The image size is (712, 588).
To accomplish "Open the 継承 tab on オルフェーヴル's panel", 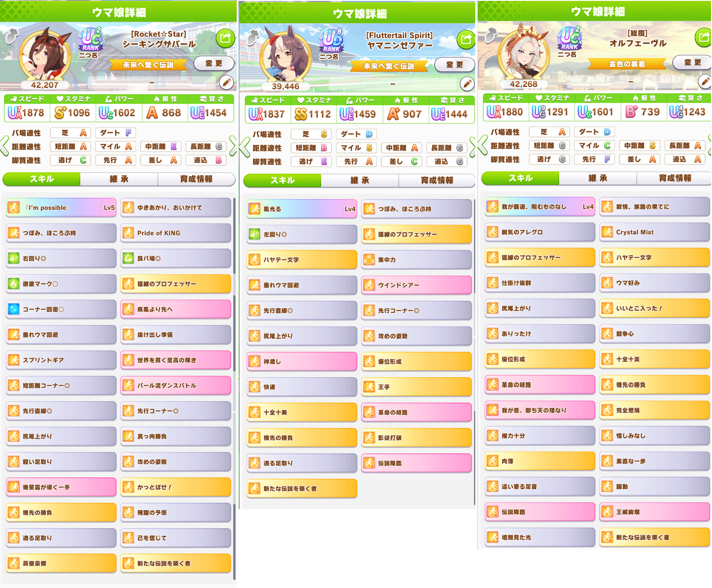I will (x=598, y=178).
